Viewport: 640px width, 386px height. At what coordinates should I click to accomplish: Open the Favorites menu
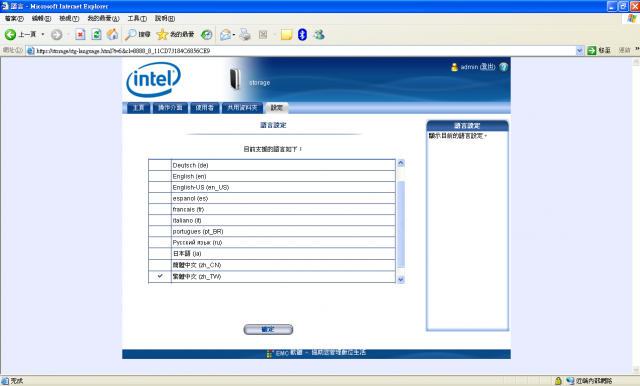[103, 18]
